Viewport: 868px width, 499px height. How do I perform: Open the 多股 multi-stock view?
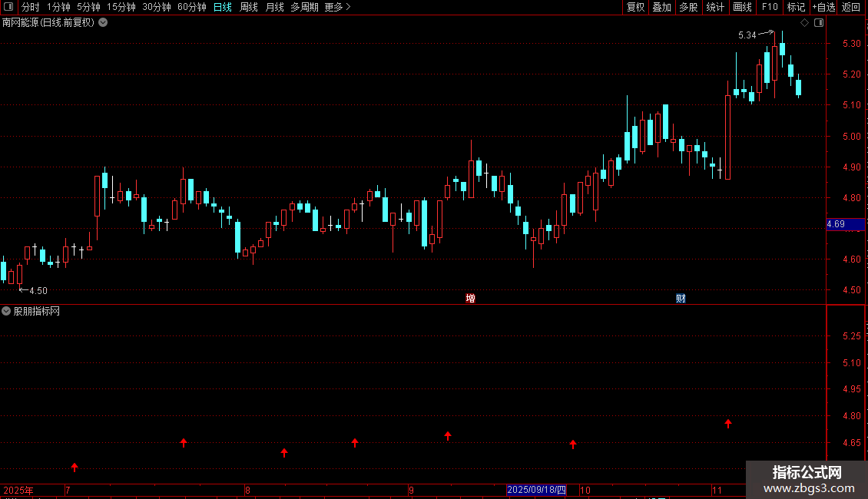point(688,7)
